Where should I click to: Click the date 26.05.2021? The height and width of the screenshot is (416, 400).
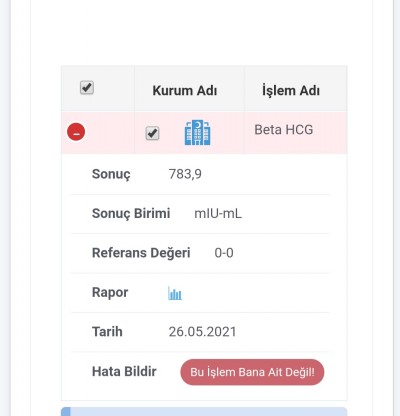point(202,332)
